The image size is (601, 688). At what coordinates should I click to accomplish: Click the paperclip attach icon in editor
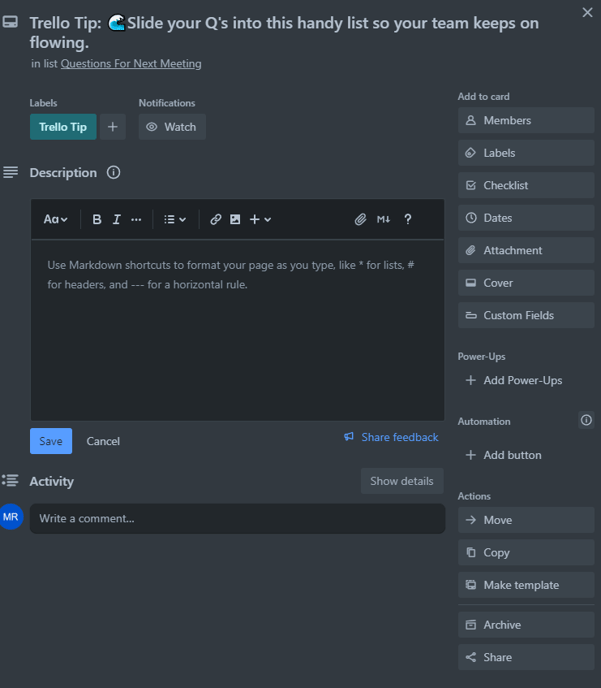[x=360, y=219]
